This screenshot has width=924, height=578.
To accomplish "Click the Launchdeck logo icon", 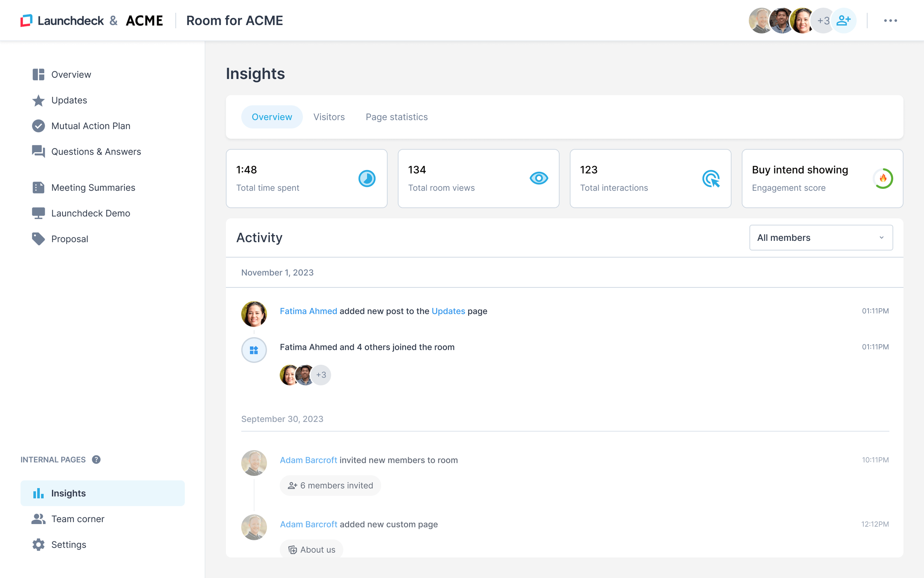I will (x=26, y=20).
